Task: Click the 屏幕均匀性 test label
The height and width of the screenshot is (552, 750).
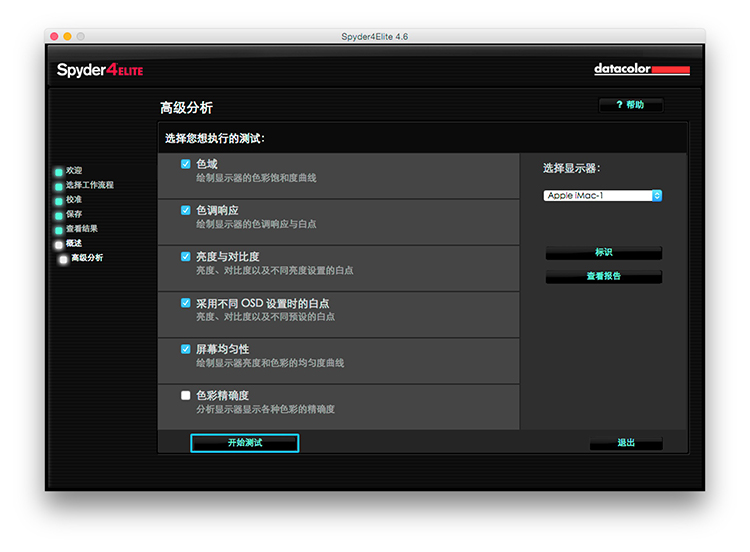Action: point(222,349)
